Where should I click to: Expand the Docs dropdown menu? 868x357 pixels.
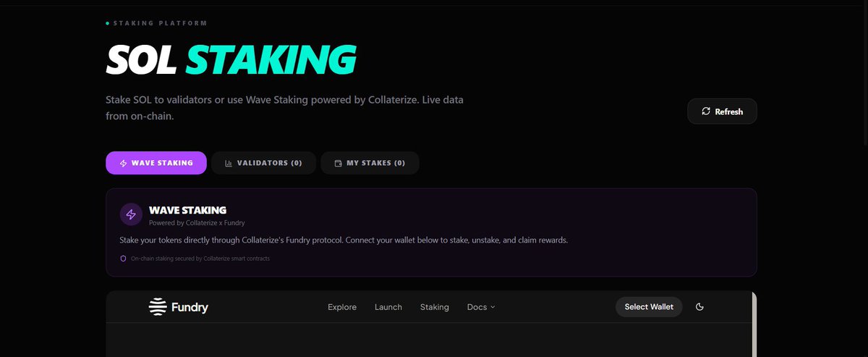click(481, 307)
